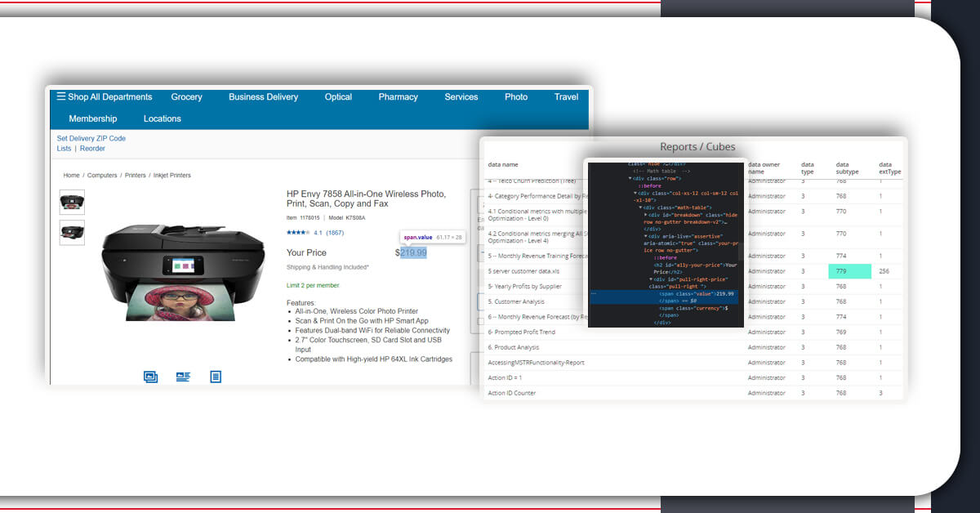This screenshot has height=513, width=980.
Task: Collapse the div class="row" node
Action: (630, 177)
